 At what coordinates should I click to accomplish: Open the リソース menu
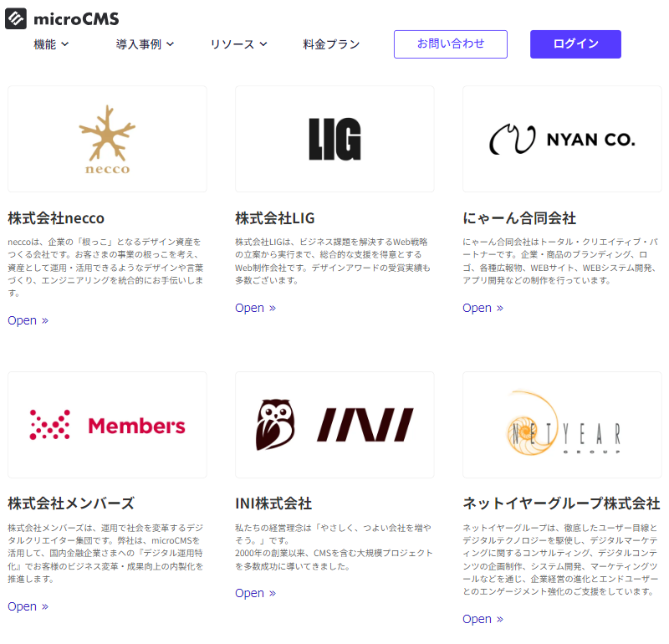coord(239,44)
